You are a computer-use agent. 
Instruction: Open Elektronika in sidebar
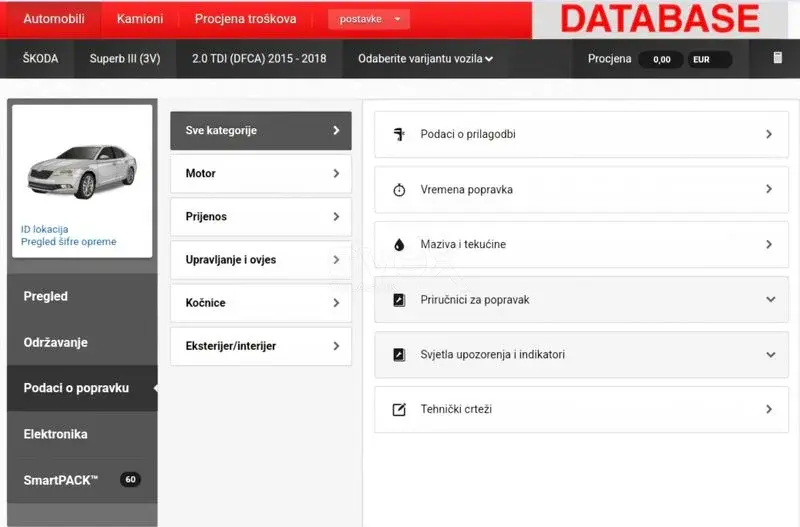point(82,434)
